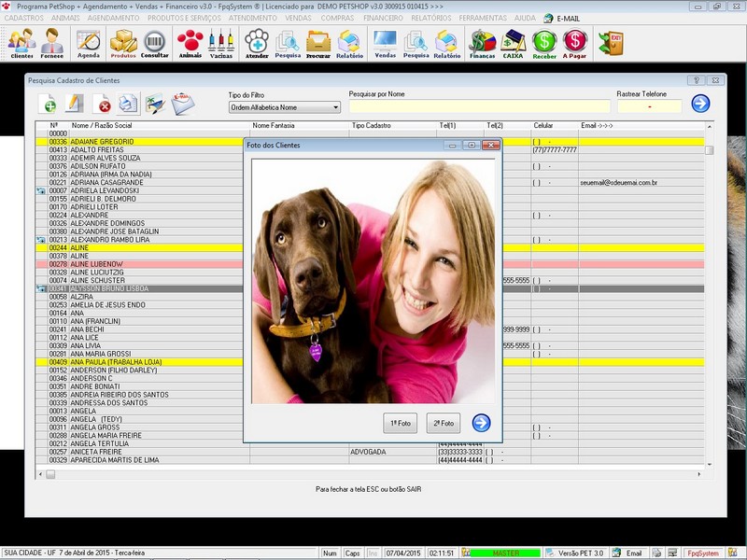Open the Procurar folder icon
Image resolution: width=747 pixels, height=560 pixels.
pos(318,43)
